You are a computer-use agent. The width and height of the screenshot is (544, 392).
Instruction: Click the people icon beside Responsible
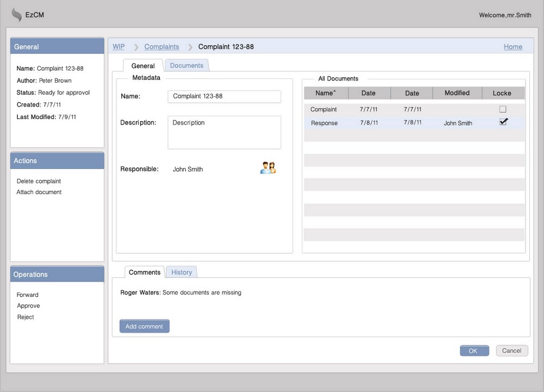pos(268,168)
